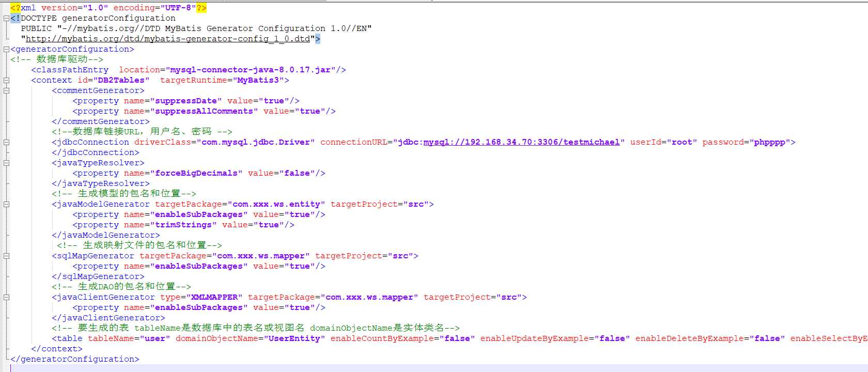Click the "suppressDate" property name

(x=186, y=101)
